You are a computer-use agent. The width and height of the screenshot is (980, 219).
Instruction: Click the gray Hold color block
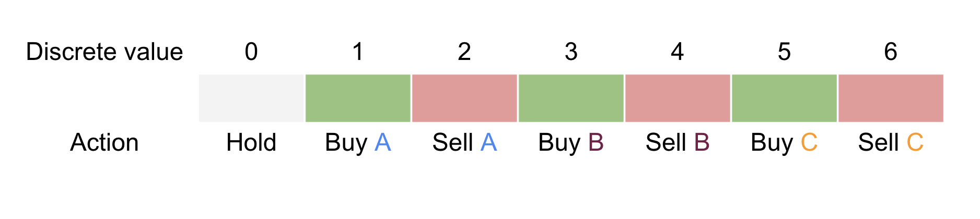coord(251,98)
